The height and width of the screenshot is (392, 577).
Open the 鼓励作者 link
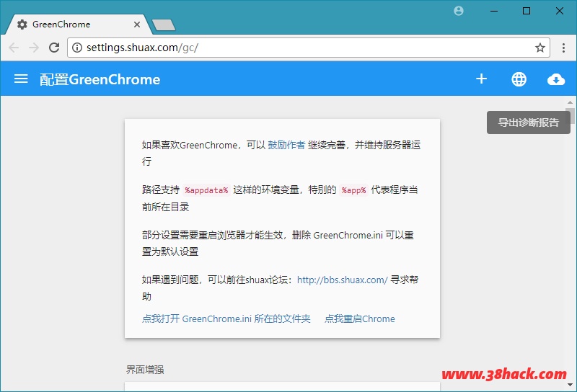tap(286, 145)
